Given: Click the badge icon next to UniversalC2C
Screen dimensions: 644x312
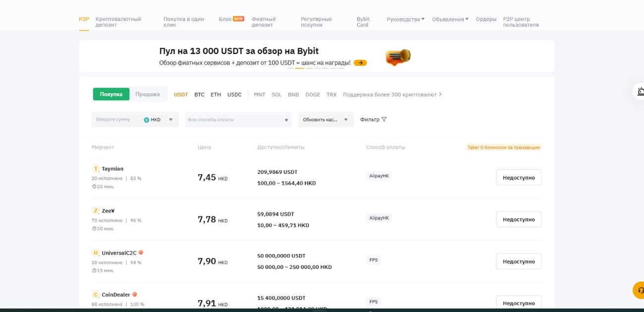Looking at the screenshot, I should click(141, 253).
